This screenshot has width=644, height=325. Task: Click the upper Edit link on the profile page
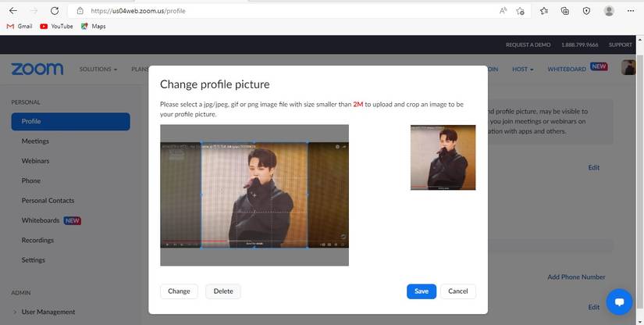pyautogui.click(x=593, y=168)
